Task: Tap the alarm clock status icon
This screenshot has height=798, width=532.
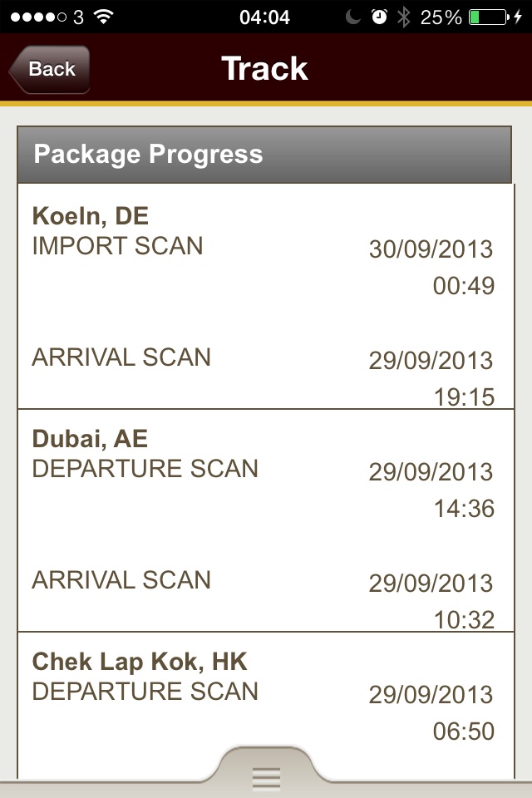Action: click(379, 17)
